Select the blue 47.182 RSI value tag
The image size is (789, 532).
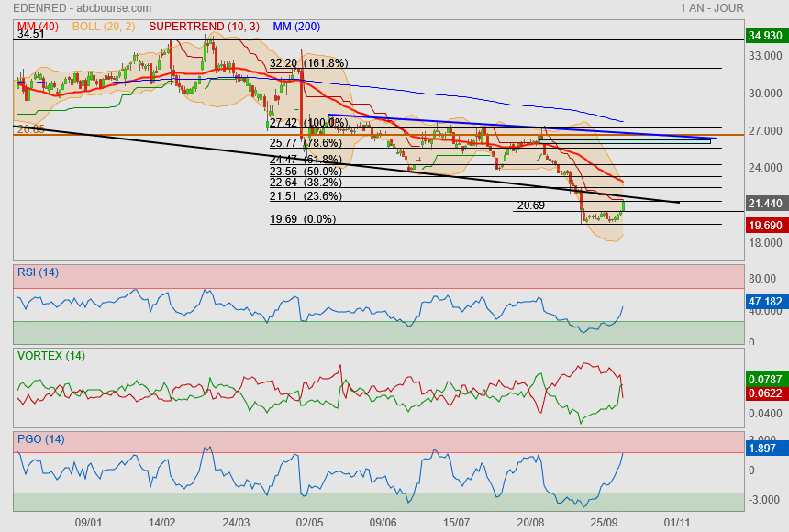click(x=765, y=301)
